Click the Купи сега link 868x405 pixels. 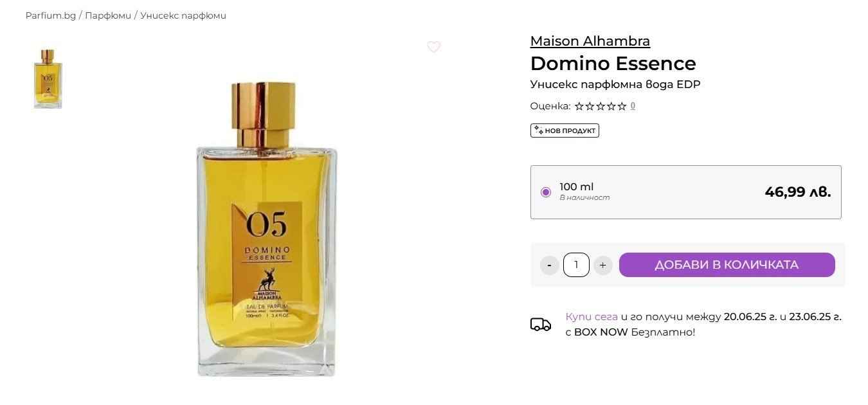(592, 317)
